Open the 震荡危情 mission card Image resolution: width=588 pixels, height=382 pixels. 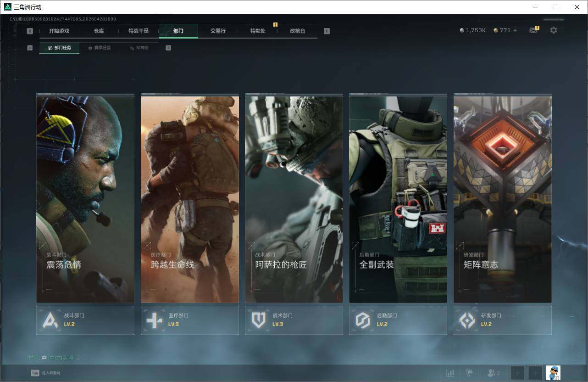pyautogui.click(x=85, y=198)
